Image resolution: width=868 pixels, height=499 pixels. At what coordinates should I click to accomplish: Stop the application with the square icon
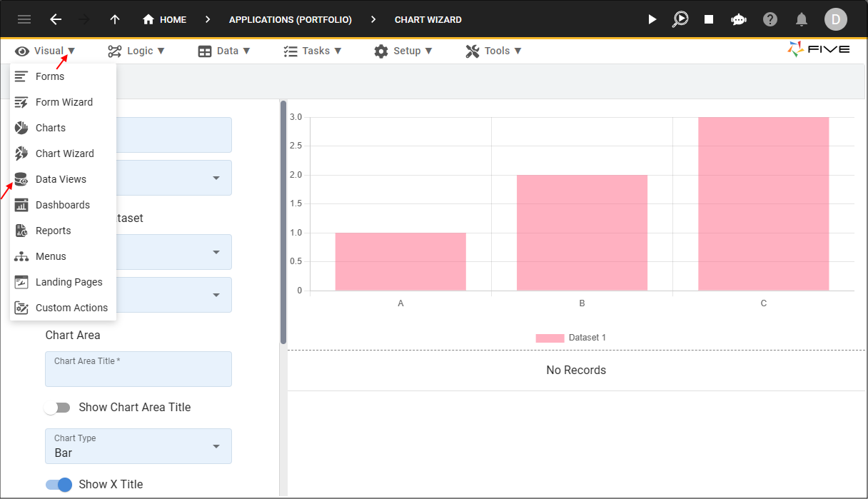point(709,19)
